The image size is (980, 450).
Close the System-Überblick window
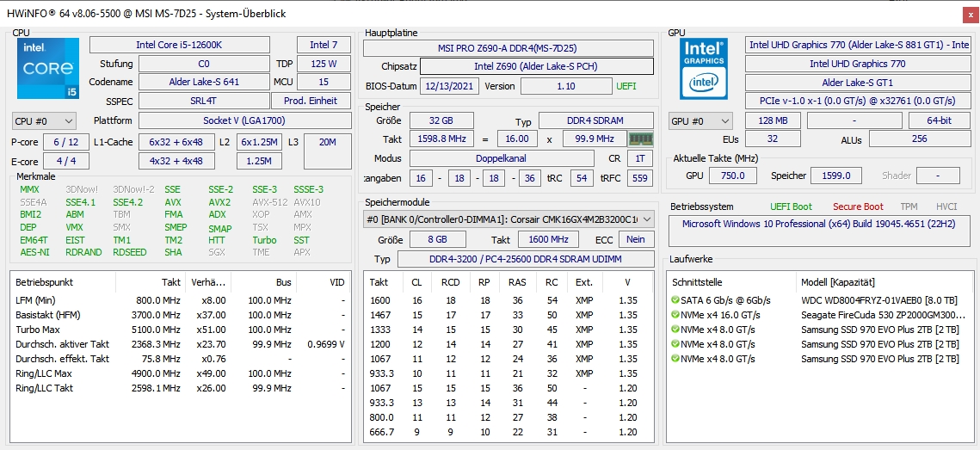click(x=970, y=13)
